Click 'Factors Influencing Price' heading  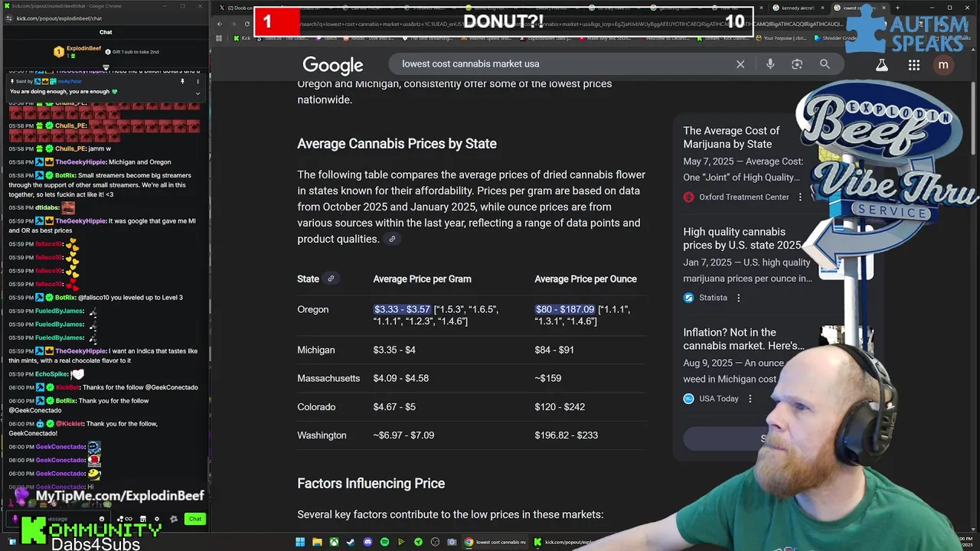click(371, 484)
